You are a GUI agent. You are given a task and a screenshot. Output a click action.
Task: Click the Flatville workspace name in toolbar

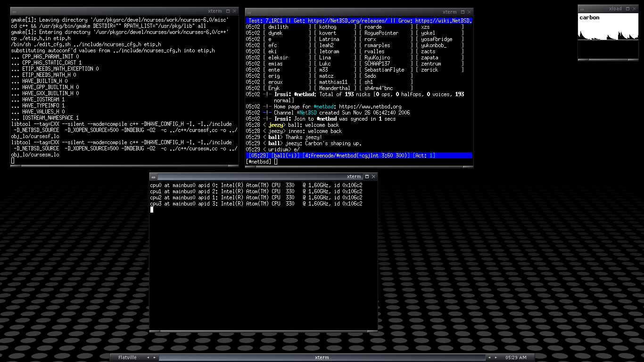pos(127,357)
